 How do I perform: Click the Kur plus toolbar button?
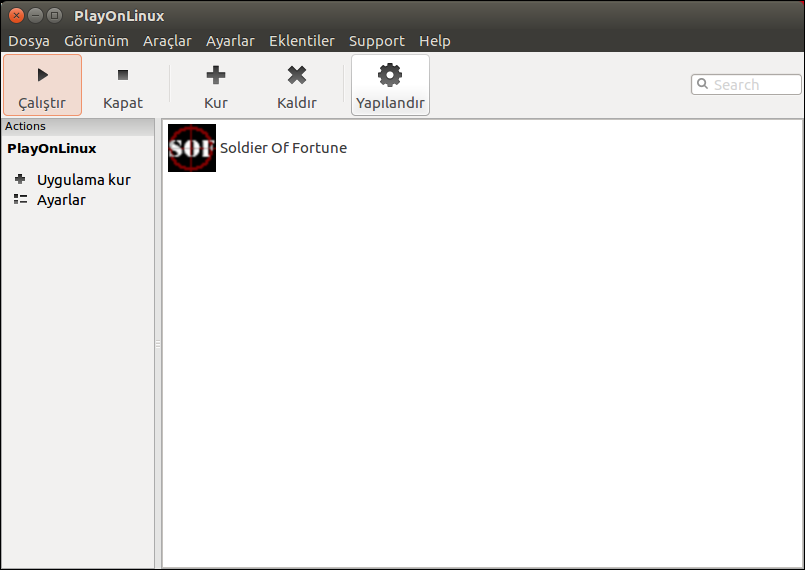216,85
